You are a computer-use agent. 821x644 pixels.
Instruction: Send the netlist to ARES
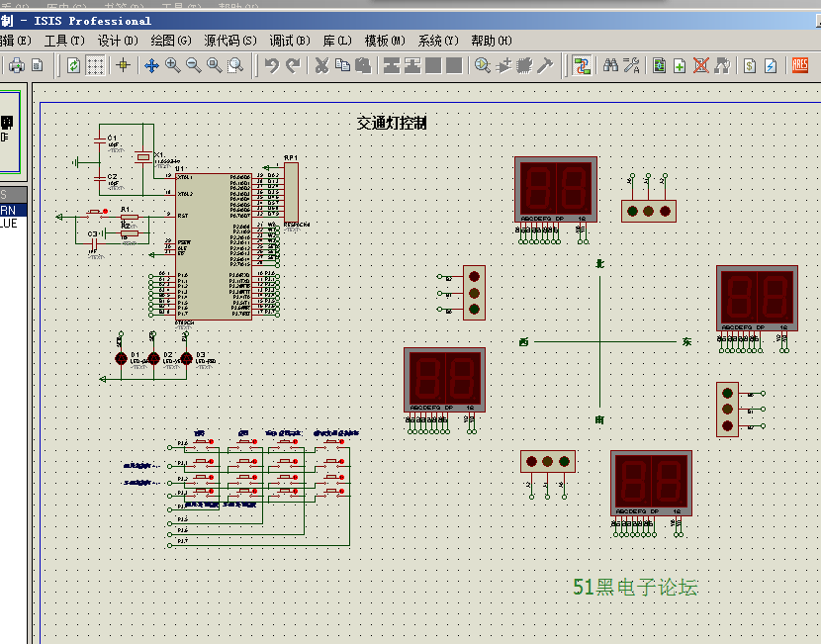799,65
